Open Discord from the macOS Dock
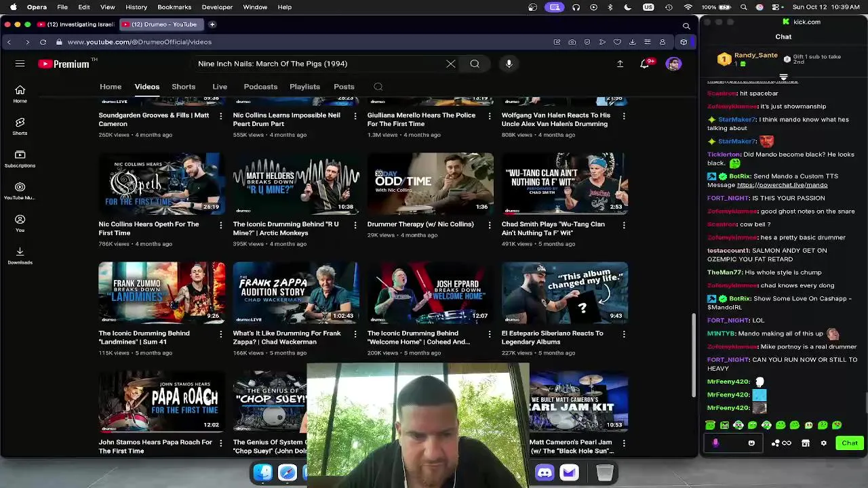This screenshot has width=868, height=488. click(545, 472)
